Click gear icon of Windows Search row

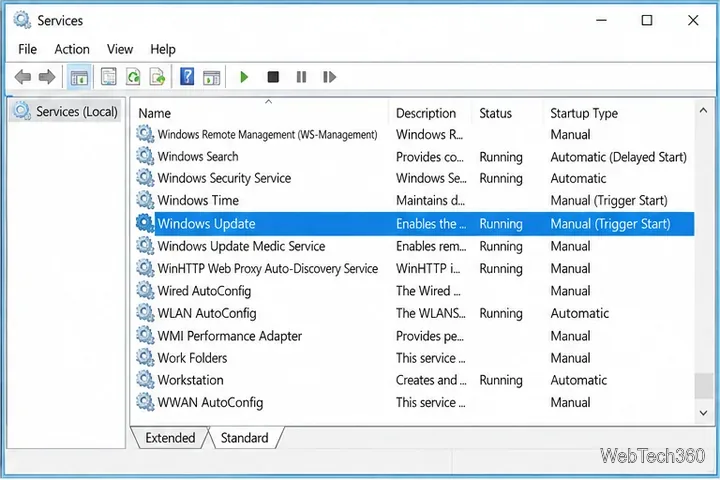click(145, 156)
